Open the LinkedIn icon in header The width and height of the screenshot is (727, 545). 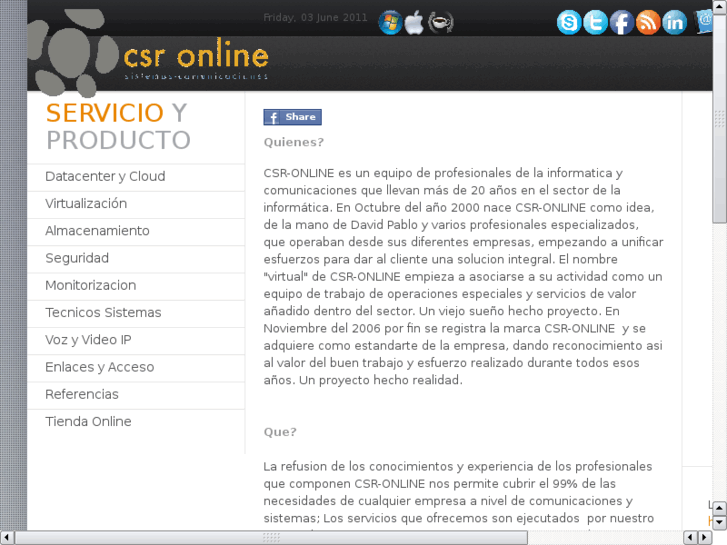point(675,22)
